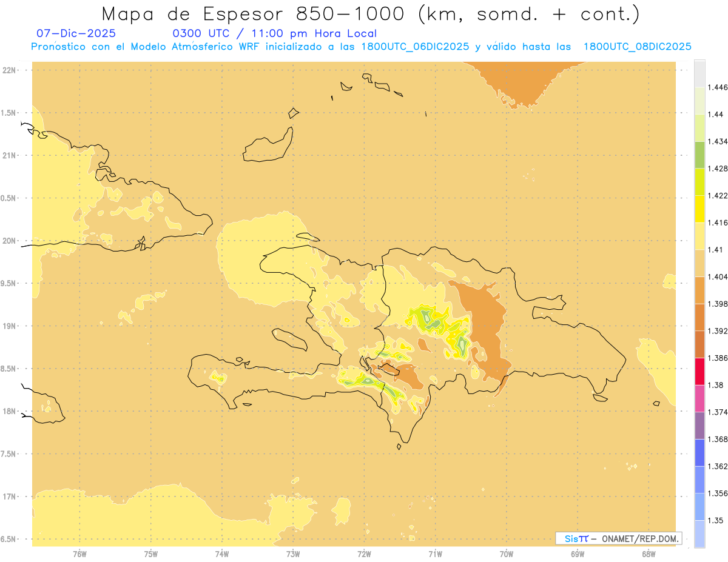Click the colorbar value '1.416'
Screen dimensions: 728x562
tap(717, 222)
